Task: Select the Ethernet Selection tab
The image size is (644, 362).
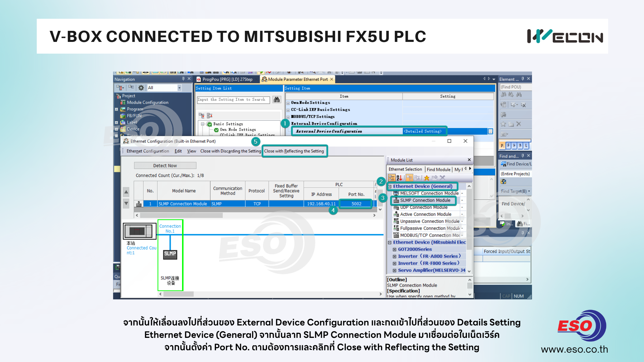Action: tap(405, 170)
